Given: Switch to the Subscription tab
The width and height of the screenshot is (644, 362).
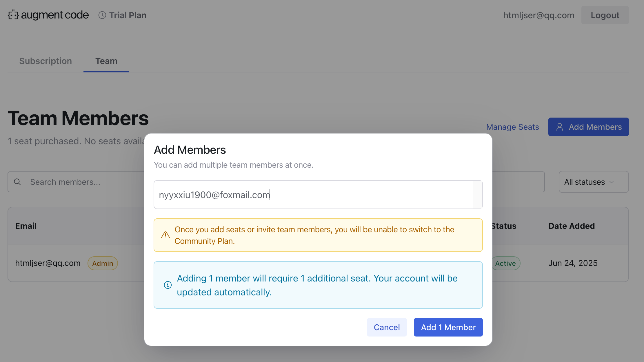Looking at the screenshot, I should [x=46, y=61].
